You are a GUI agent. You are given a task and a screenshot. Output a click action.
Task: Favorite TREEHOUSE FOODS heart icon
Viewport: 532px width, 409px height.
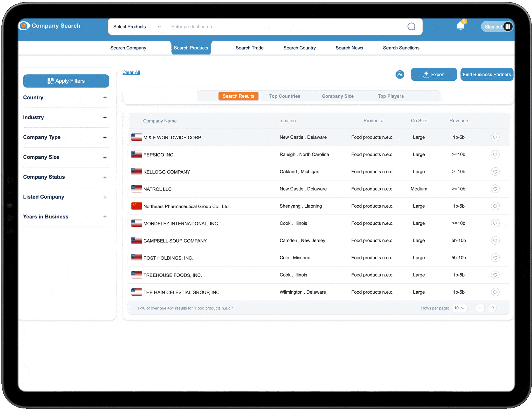point(495,275)
